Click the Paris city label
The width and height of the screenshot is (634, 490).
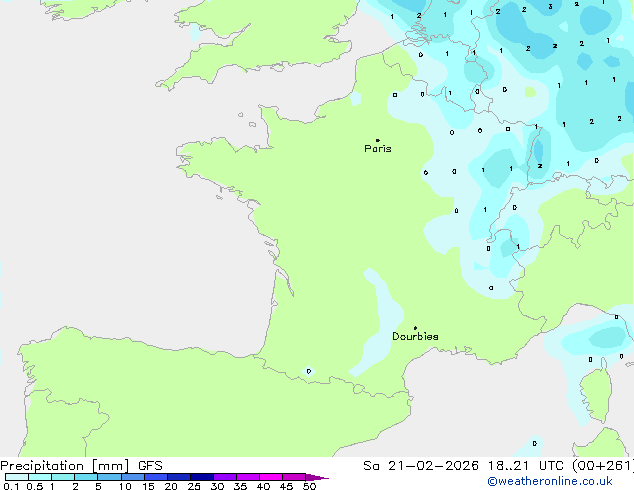(378, 149)
